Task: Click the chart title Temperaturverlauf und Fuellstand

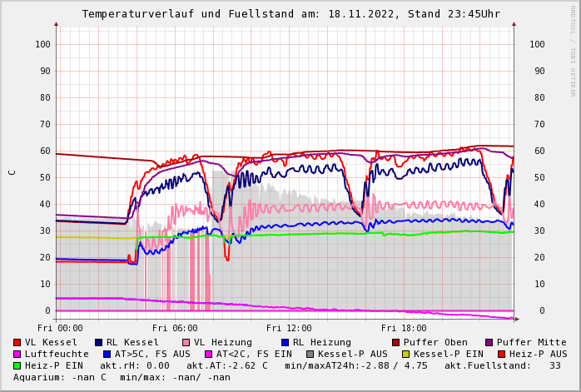Action: 290,14
